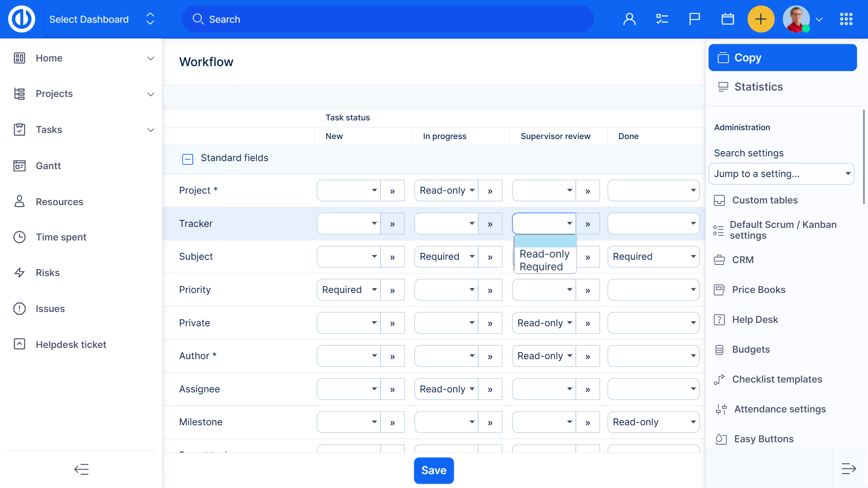Collapse right panel with arrow icon

(x=849, y=469)
